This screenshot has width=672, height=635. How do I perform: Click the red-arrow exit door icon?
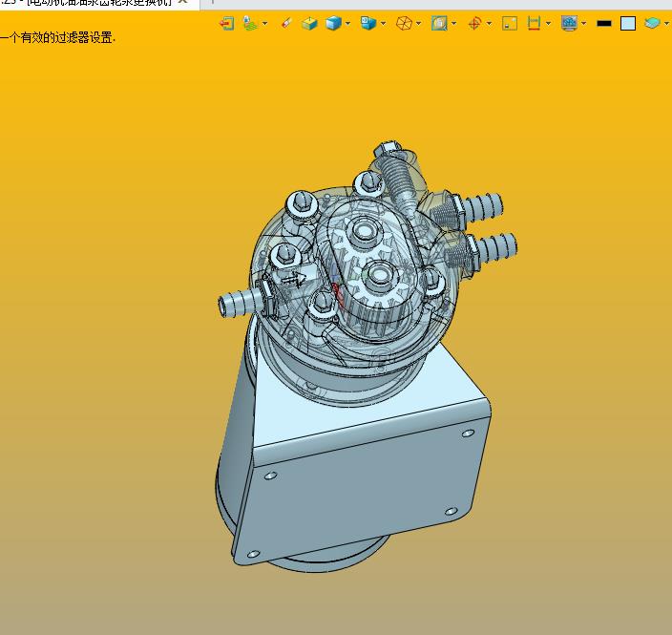click(x=227, y=23)
